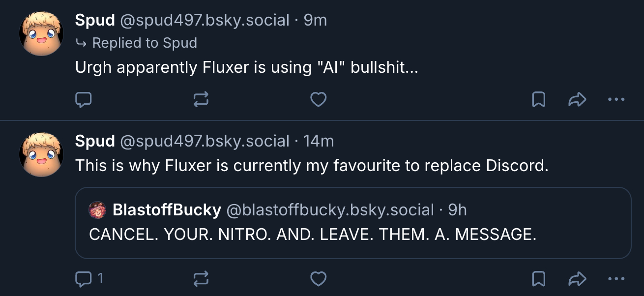Screen dimensions: 644x296
Task: Open Spud's avatar on the top post
Action: point(41,33)
